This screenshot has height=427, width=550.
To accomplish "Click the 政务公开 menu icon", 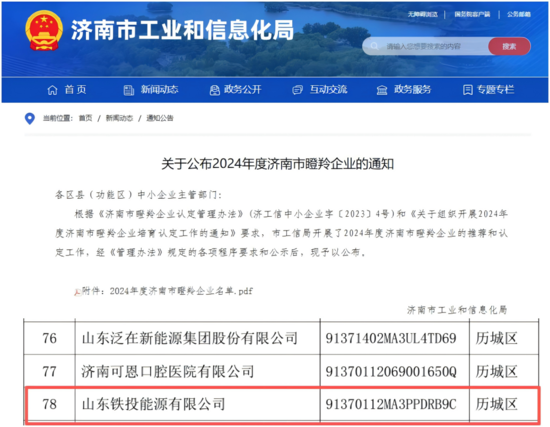I will (x=214, y=90).
